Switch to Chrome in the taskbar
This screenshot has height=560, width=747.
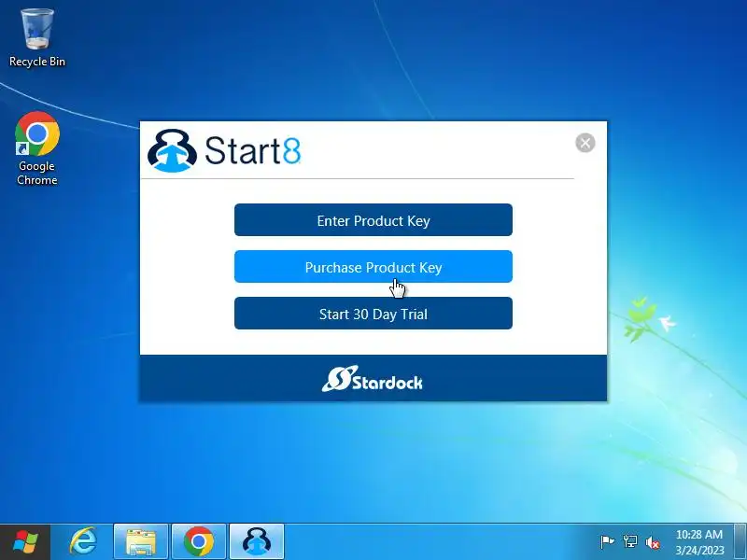click(199, 542)
